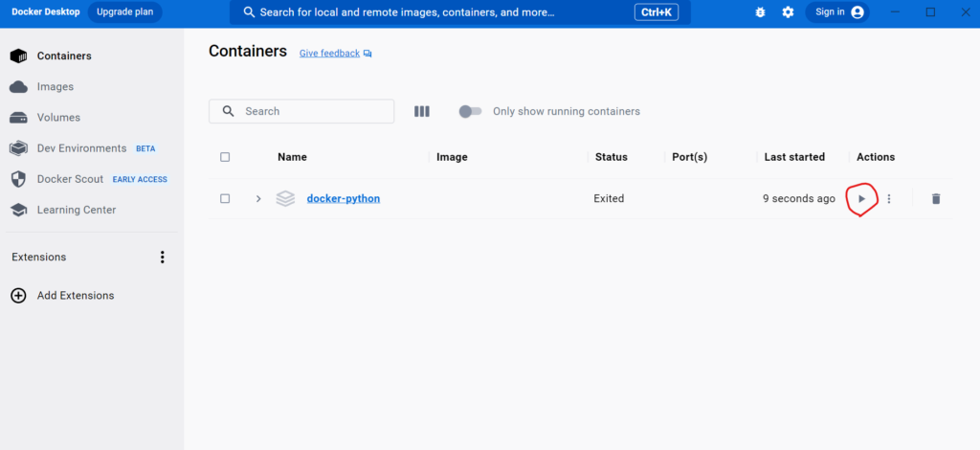Click the docker-python stack layers icon
980x450 pixels.
tap(285, 199)
